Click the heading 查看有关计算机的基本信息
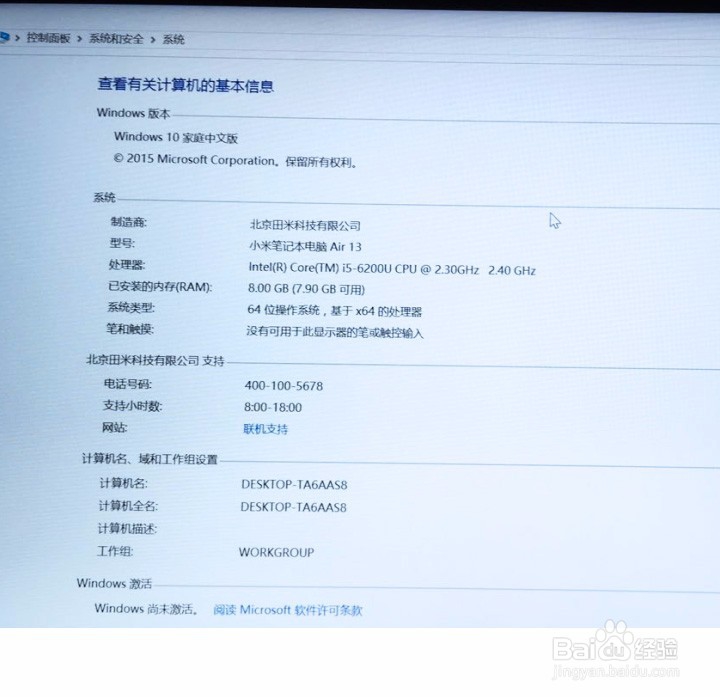Viewport: 720px width, 697px height. tap(186, 85)
